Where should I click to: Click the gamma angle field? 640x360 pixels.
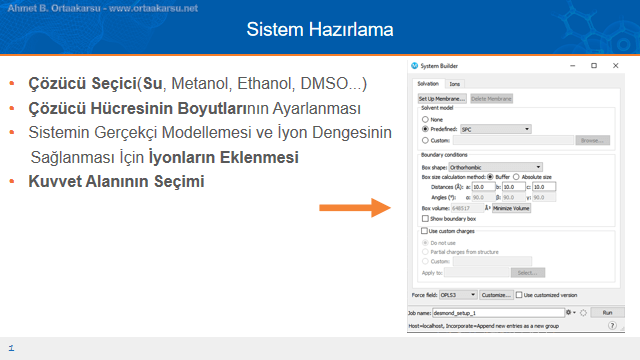(544, 198)
